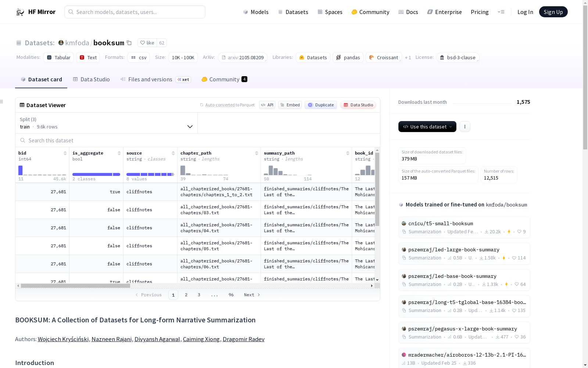This screenshot has width=588, height=368.
Task: Click the chapter_path lengths histogram
Action: tap(204, 170)
